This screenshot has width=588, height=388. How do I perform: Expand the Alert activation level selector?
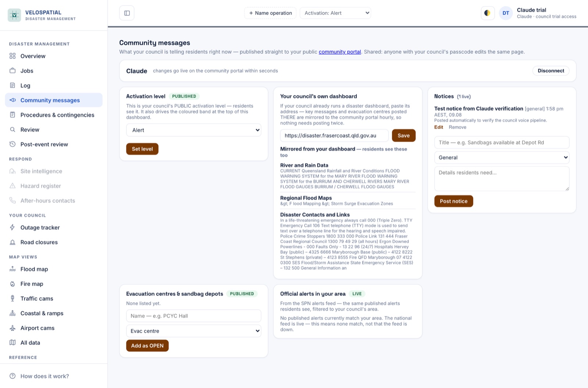(x=194, y=130)
